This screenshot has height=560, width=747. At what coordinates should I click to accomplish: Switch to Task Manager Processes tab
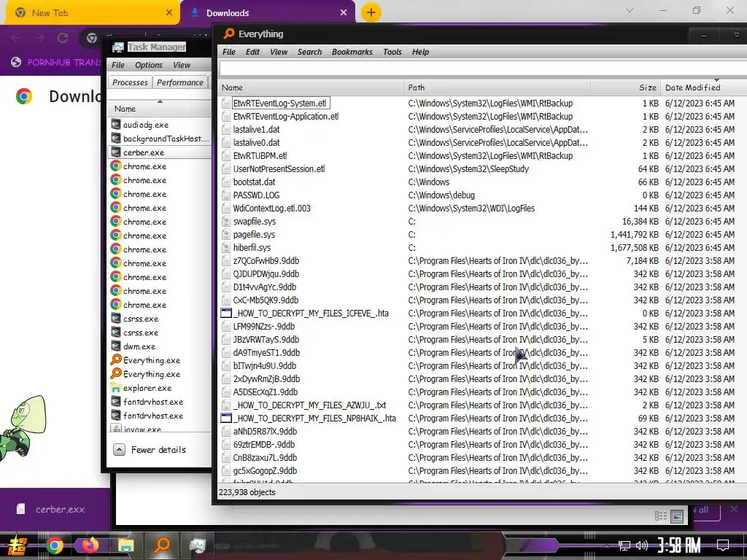(130, 82)
